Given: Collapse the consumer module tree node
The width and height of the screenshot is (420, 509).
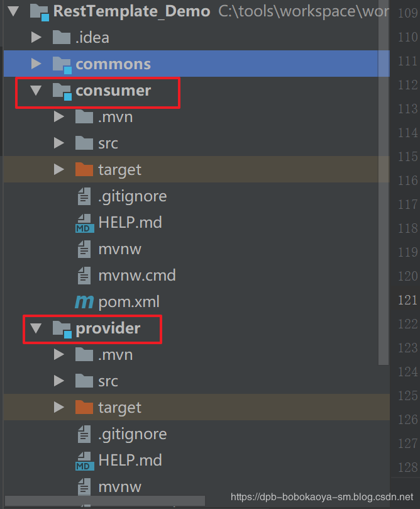Looking at the screenshot, I should [x=36, y=91].
